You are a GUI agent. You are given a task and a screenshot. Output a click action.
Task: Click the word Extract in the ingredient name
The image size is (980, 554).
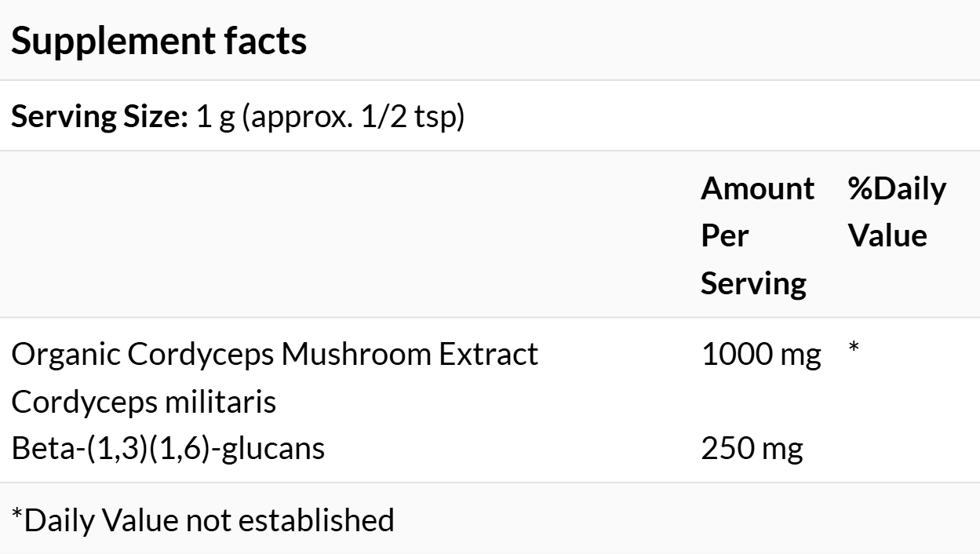point(488,355)
